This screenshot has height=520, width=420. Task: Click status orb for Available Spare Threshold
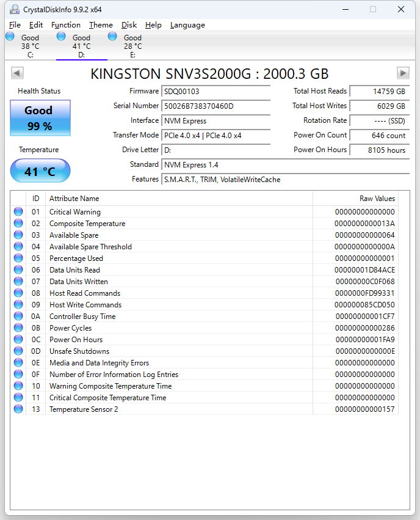[18, 246]
